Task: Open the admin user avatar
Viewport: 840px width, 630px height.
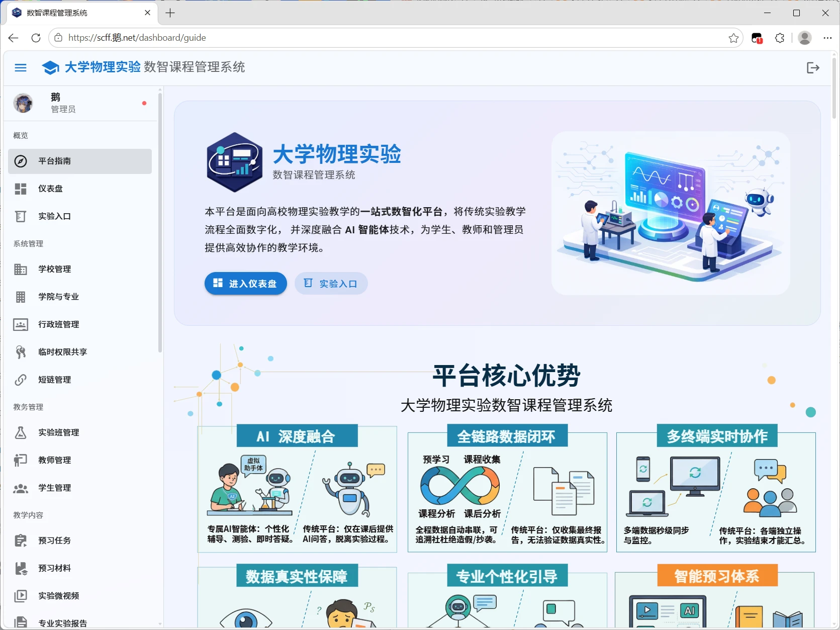Action: pos(23,103)
